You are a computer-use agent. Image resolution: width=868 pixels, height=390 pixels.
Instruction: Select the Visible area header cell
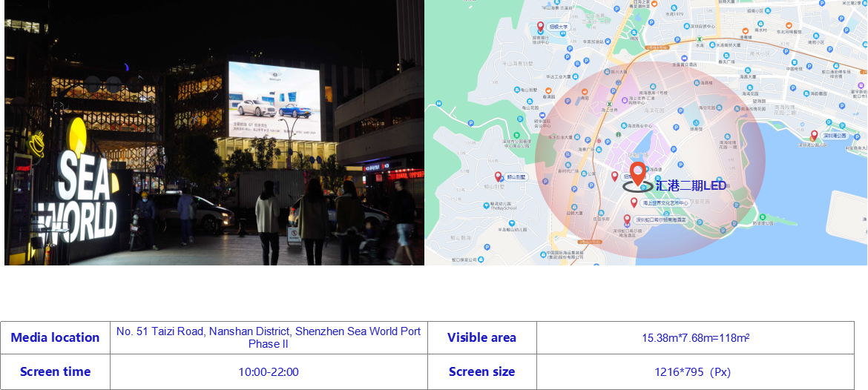pos(481,337)
